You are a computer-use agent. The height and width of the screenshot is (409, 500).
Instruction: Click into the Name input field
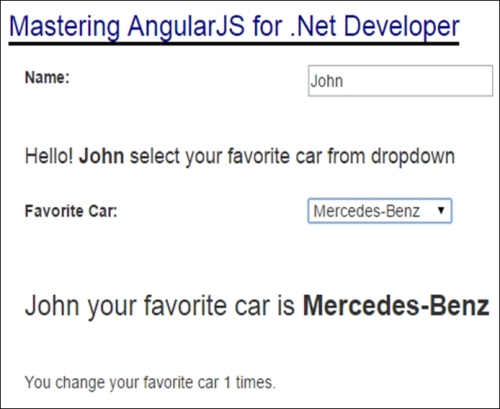coord(400,81)
